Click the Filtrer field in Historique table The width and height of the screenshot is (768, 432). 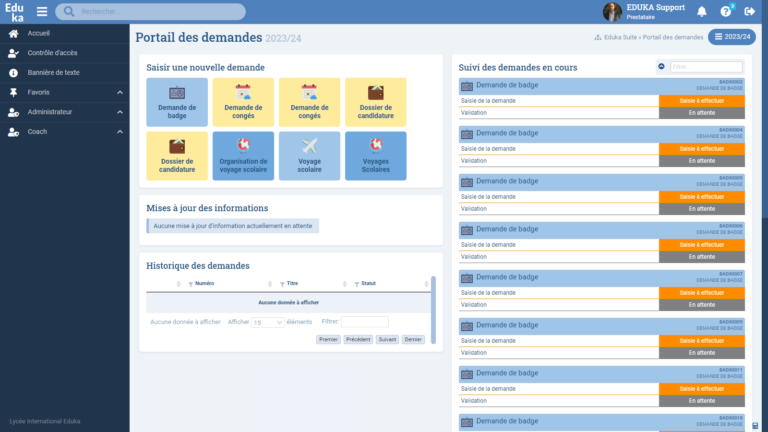364,322
